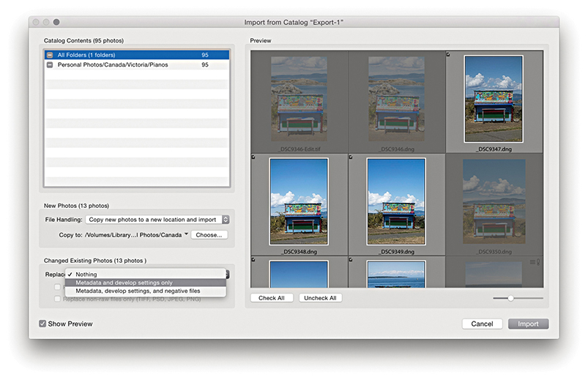This screenshot has width=588, height=380.
Task: Click the Cancel button
Action: pyautogui.click(x=482, y=324)
